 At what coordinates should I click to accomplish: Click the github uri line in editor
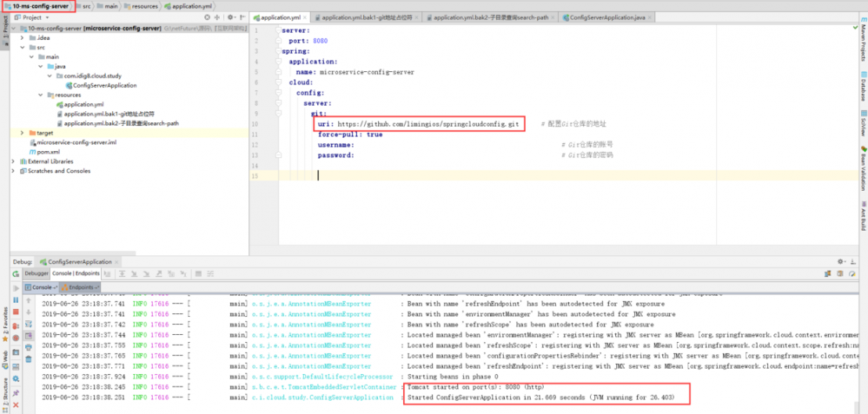click(x=419, y=124)
